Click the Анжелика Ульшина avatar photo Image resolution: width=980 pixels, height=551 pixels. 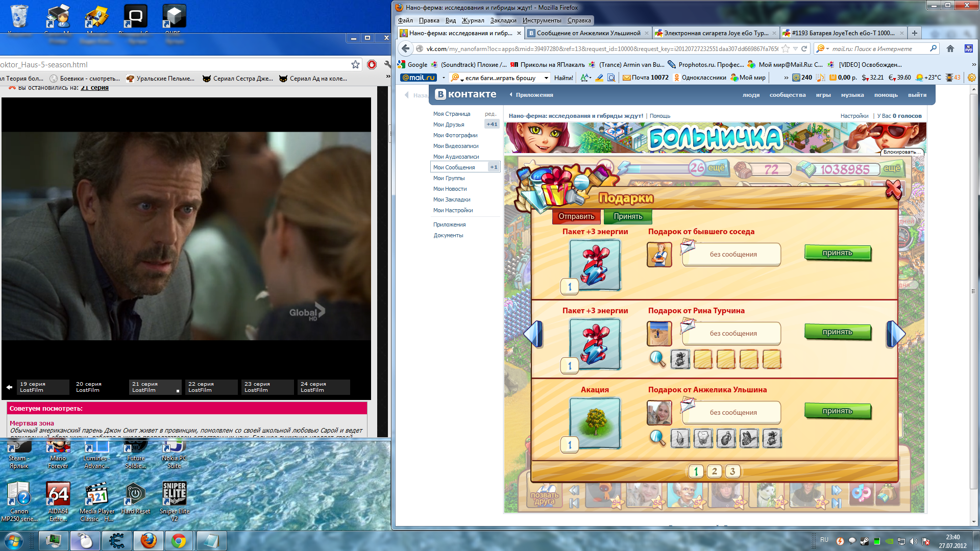(659, 413)
